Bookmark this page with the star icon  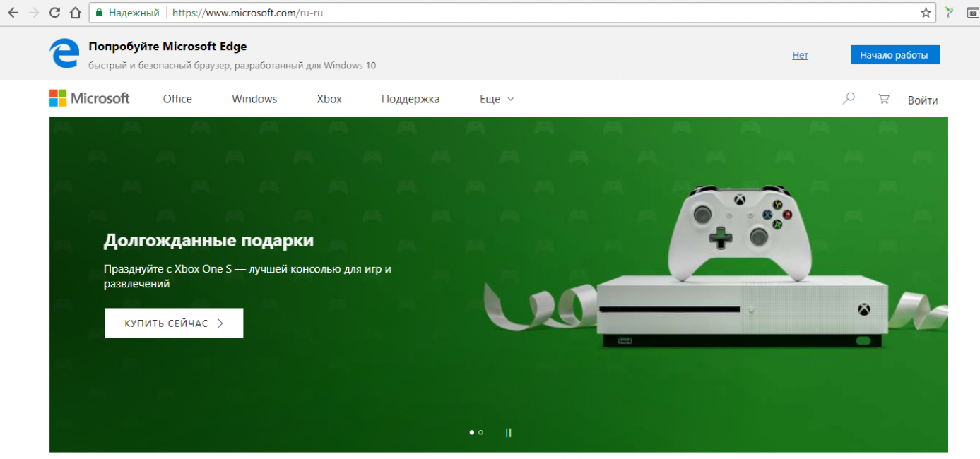(926, 13)
